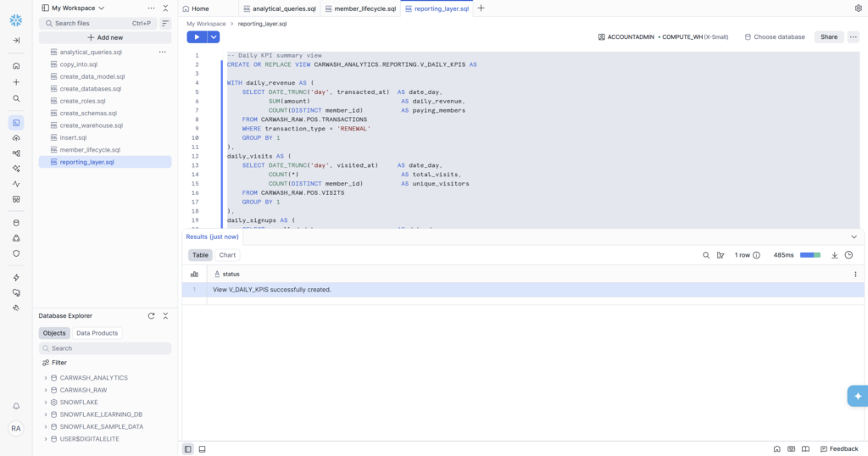The height and width of the screenshot is (456, 868).
Task: Click the download results icon
Action: [x=834, y=255]
